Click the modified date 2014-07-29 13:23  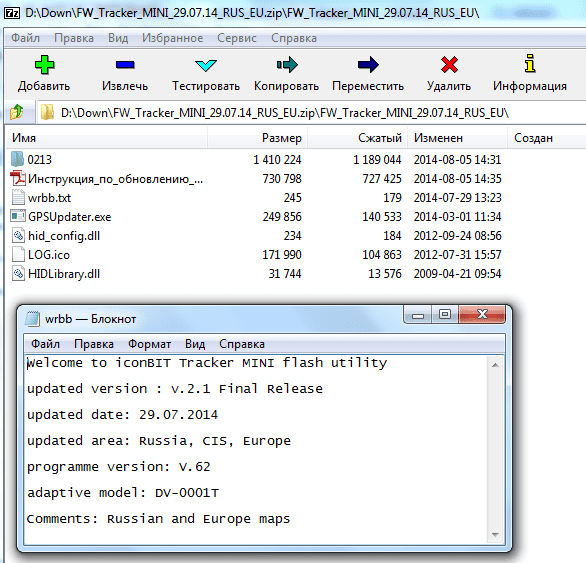click(x=457, y=198)
